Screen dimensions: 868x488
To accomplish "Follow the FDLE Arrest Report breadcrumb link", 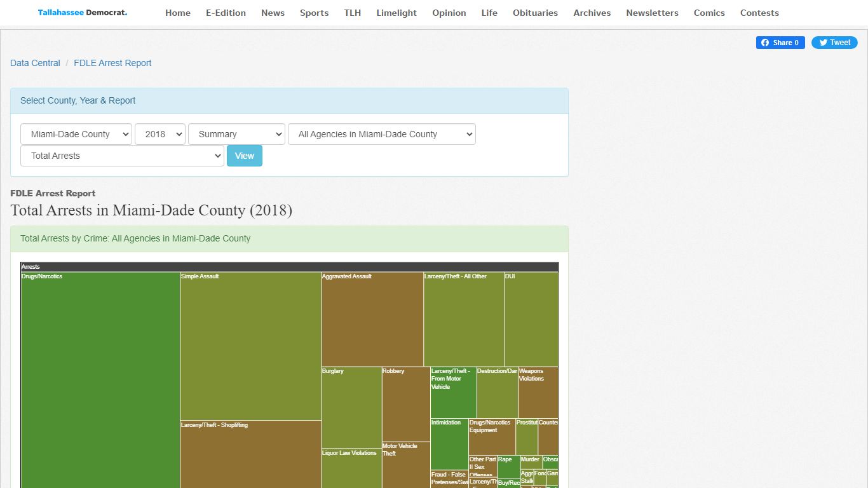I will pos(112,63).
